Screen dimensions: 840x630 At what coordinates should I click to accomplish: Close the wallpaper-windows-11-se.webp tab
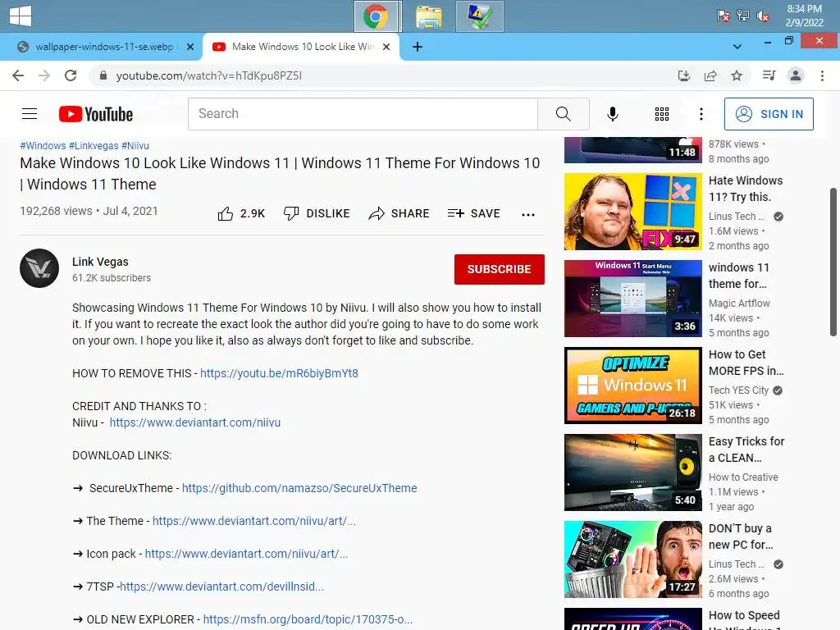click(x=189, y=47)
